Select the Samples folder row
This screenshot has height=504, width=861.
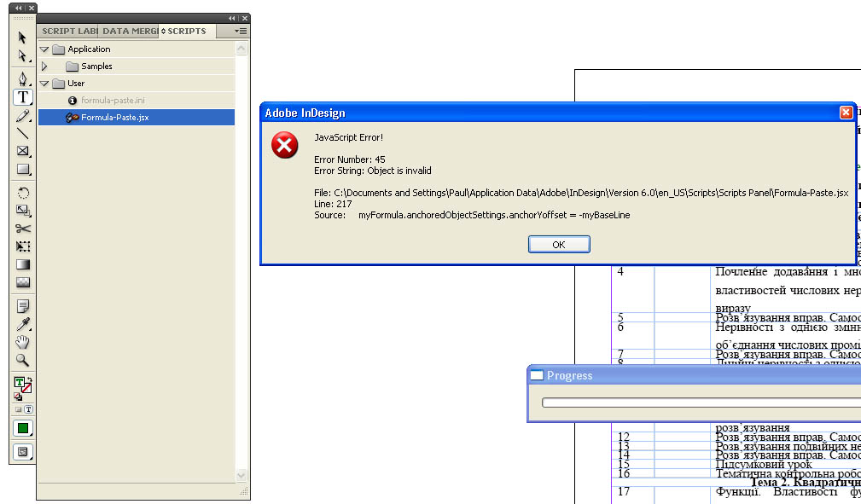tap(137, 67)
